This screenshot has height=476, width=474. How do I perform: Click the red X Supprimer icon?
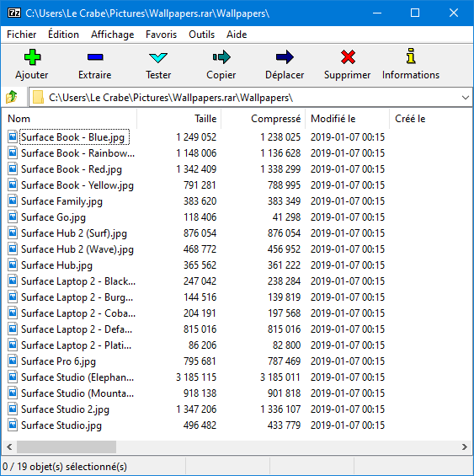pos(348,57)
